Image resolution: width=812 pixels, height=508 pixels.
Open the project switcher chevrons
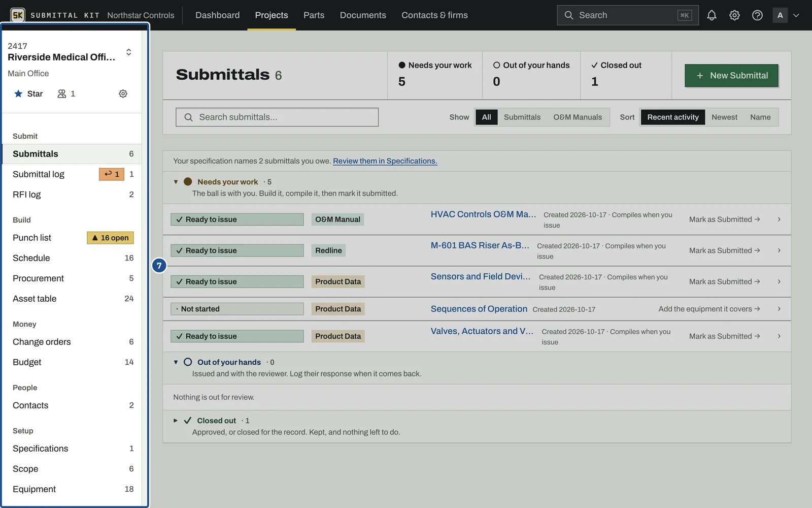coord(129,52)
